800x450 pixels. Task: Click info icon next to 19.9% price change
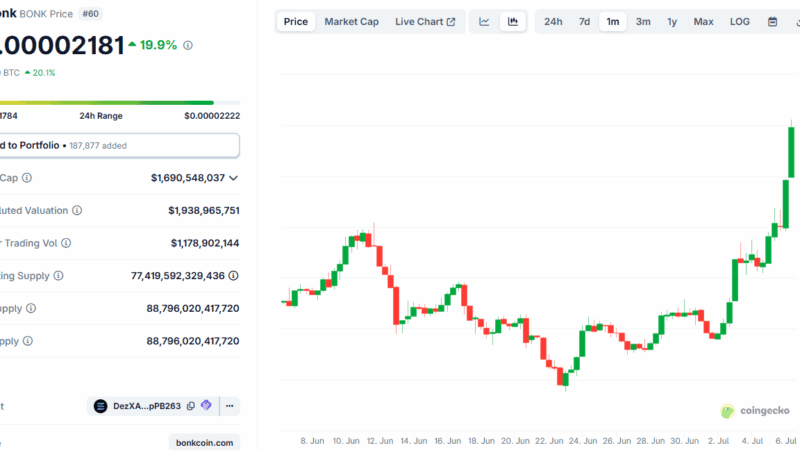pos(188,45)
